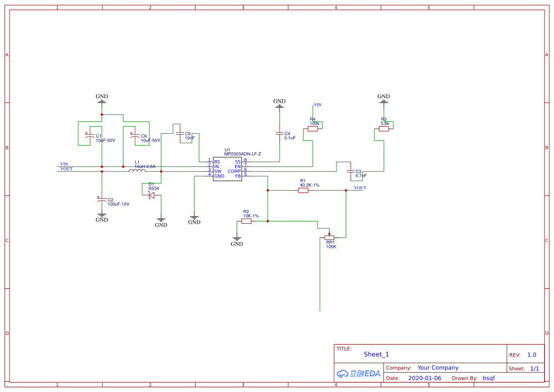Select the COMP pin label on U1
Viewport: 554px width, 392px height.
[234, 172]
